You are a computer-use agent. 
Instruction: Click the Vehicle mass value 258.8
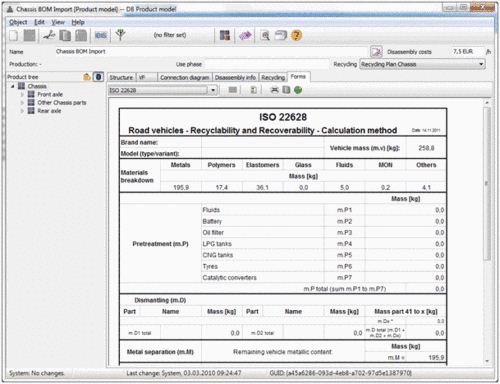426,148
